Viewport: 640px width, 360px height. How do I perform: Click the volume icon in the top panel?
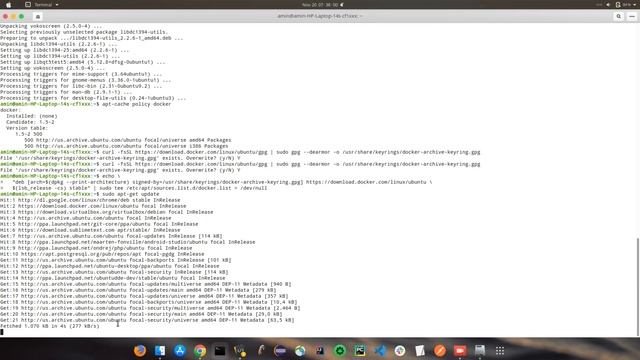[608, 4]
